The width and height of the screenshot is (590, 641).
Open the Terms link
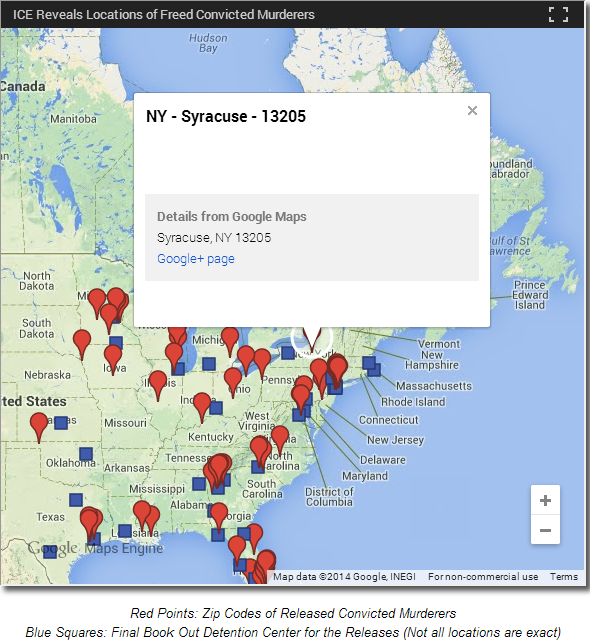click(563, 576)
